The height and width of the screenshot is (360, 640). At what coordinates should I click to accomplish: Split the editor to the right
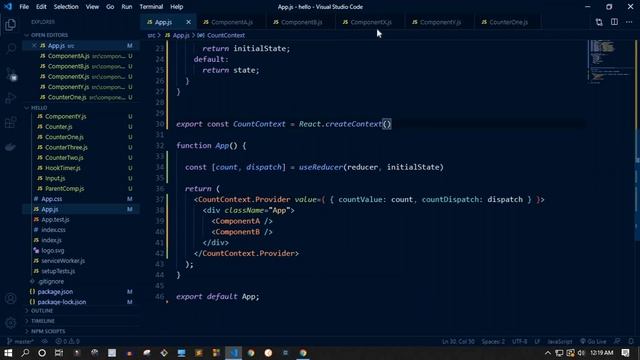(614, 22)
